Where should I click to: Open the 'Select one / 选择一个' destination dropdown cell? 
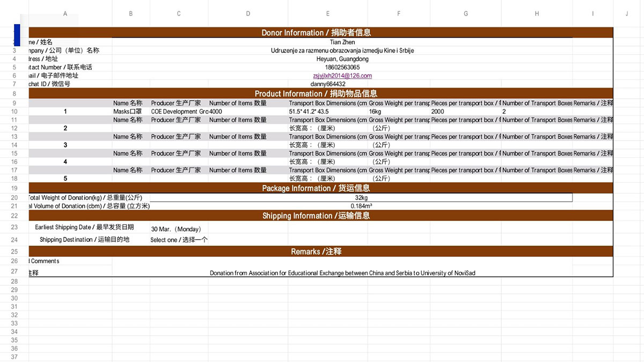point(179,240)
